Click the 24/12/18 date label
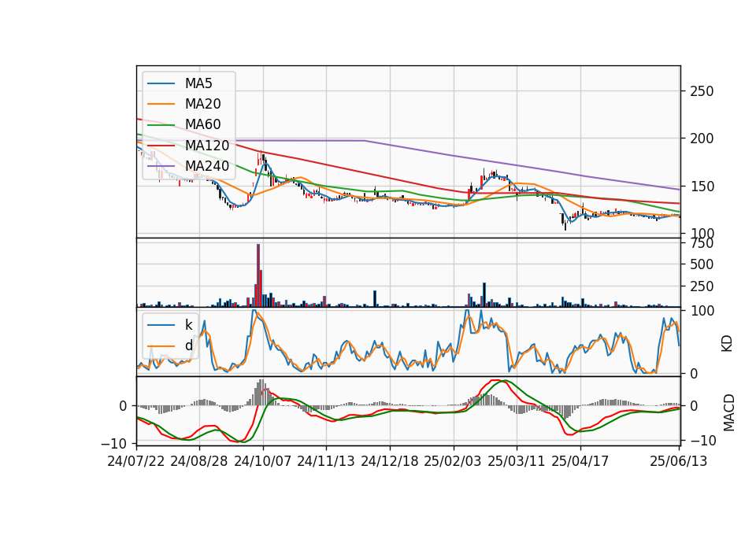 (x=390, y=461)
